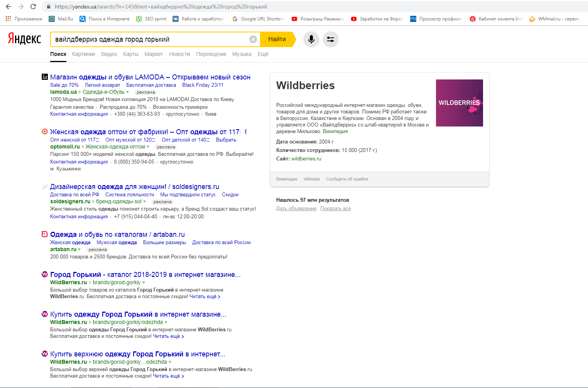This screenshot has height=388, width=588.
Task: Open the WMmail.ru bookmark
Action: [x=554, y=19]
